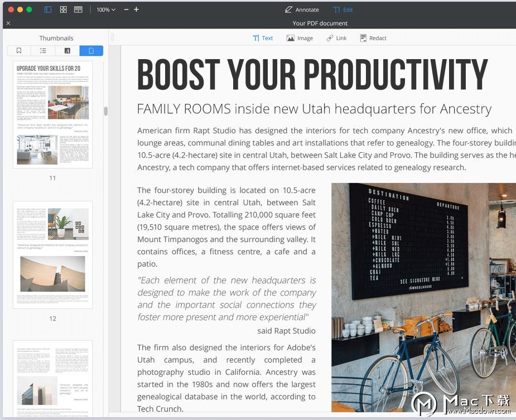Image resolution: width=516 pixels, height=420 pixels.
Task: Select the page 11 thumbnail
Action: [52, 114]
